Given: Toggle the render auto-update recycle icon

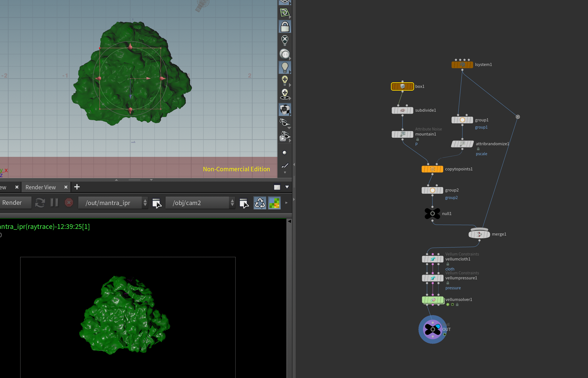Looking at the screenshot, I should pos(260,203).
